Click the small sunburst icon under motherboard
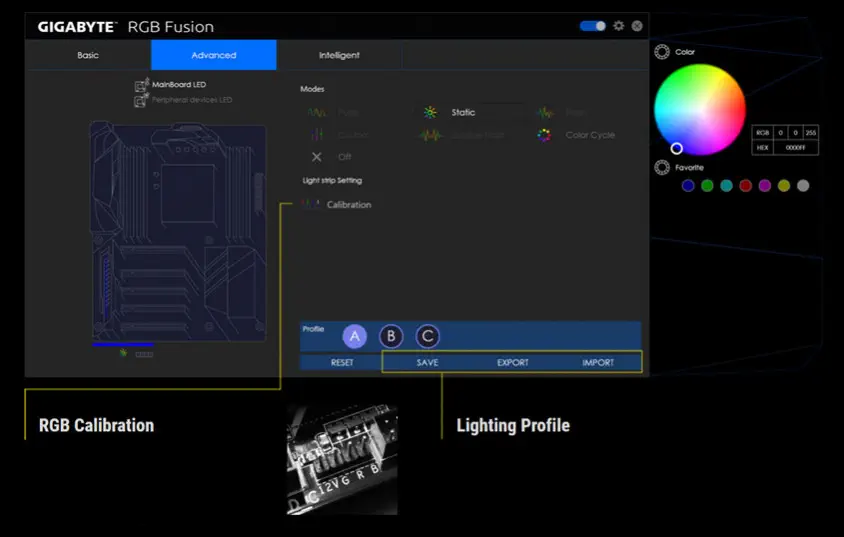844x537 pixels. click(x=123, y=353)
